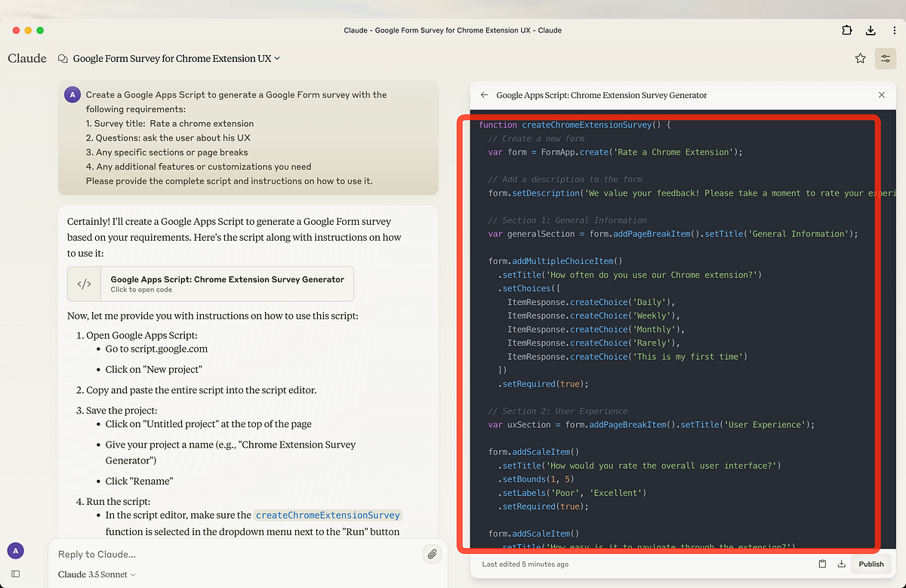Copy artifact code using the clipboard icon
906x588 pixels.
pyautogui.click(x=822, y=564)
